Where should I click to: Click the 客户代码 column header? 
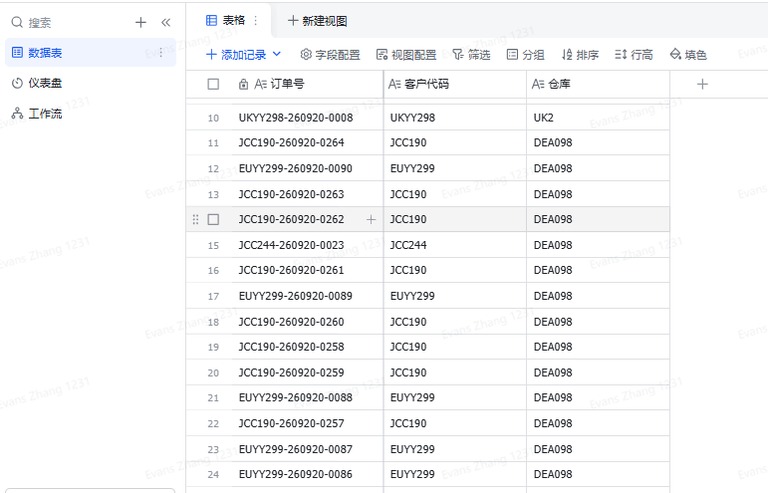pyautogui.click(x=455, y=84)
